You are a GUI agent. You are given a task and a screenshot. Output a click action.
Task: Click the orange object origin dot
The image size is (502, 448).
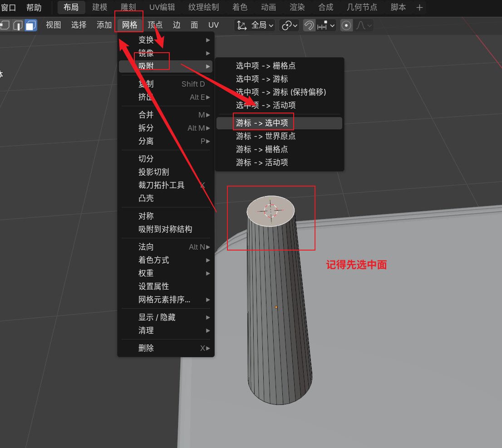(x=276, y=307)
